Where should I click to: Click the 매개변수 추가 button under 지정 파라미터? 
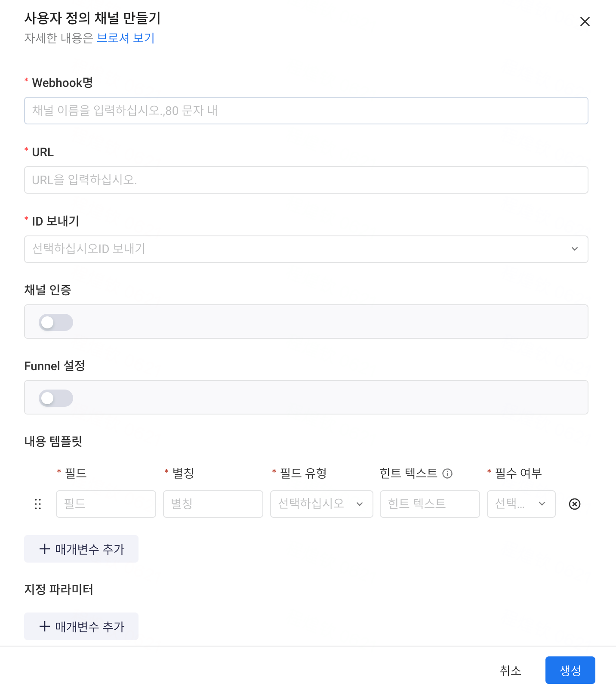click(x=81, y=626)
